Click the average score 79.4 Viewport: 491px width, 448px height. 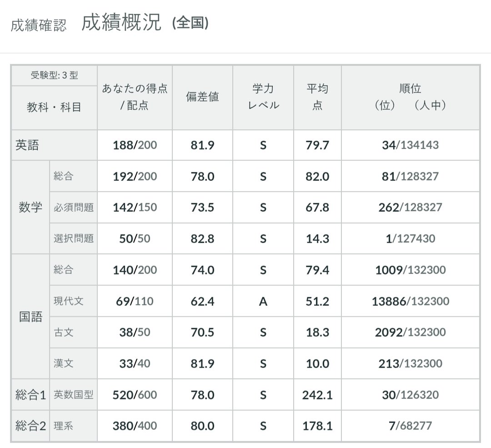click(317, 270)
